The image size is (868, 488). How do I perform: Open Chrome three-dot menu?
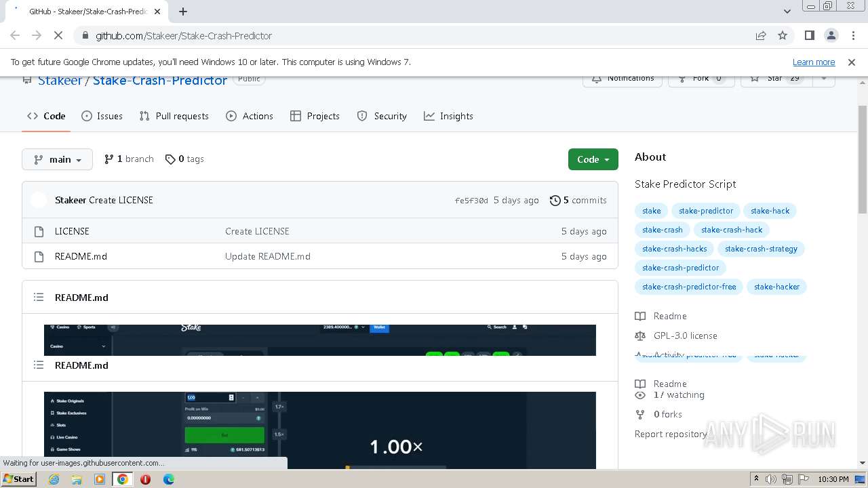tap(852, 36)
